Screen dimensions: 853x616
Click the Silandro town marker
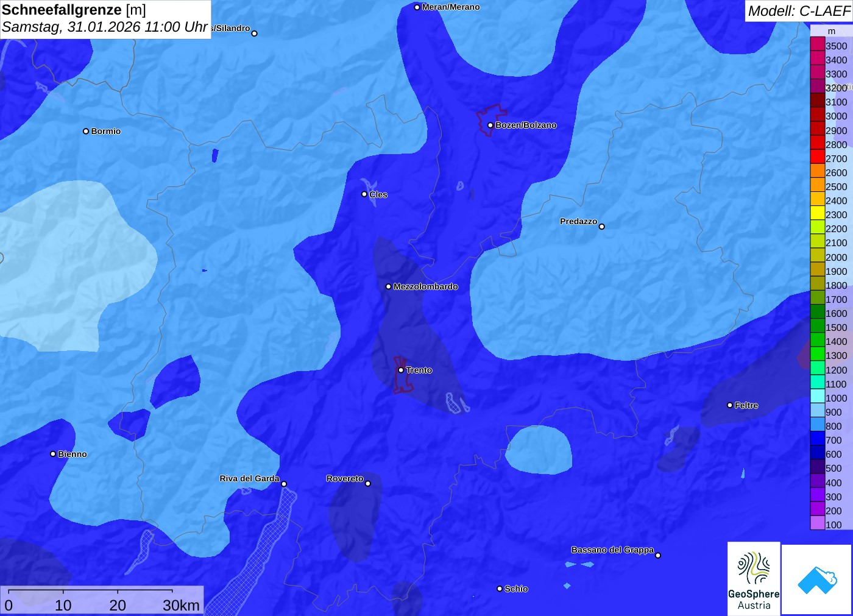point(255,34)
